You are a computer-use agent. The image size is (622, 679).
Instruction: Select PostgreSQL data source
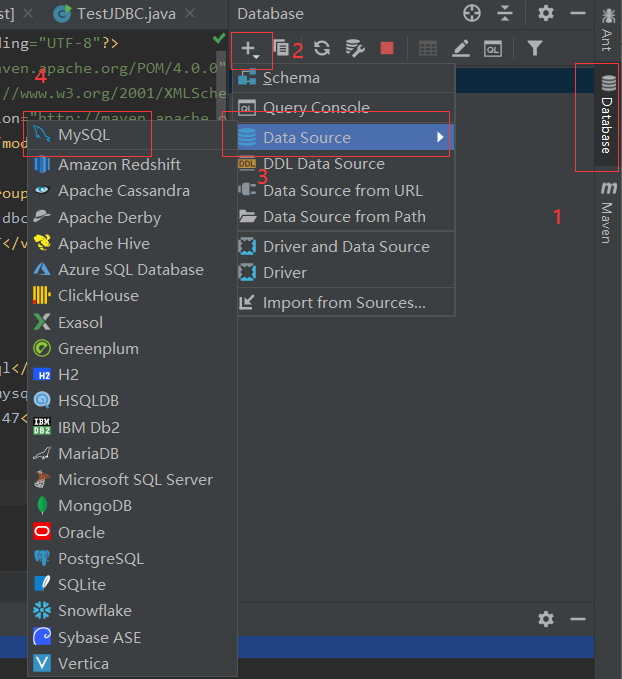133,559
